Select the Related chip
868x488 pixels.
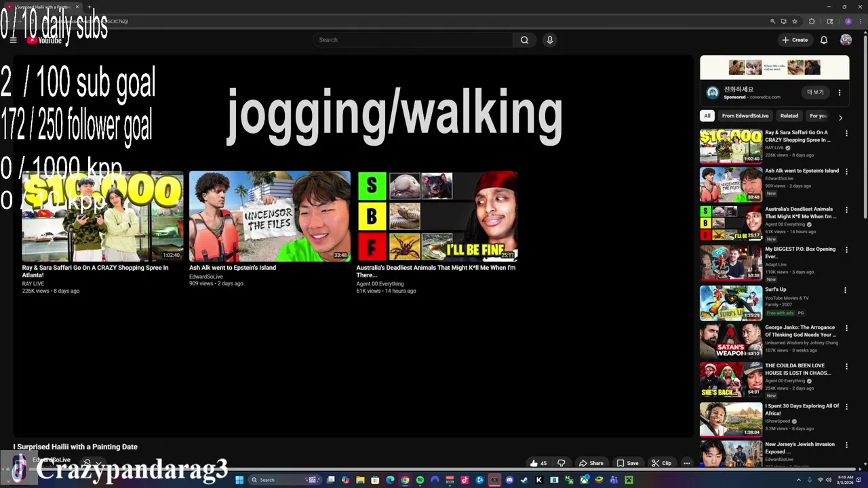click(x=789, y=116)
